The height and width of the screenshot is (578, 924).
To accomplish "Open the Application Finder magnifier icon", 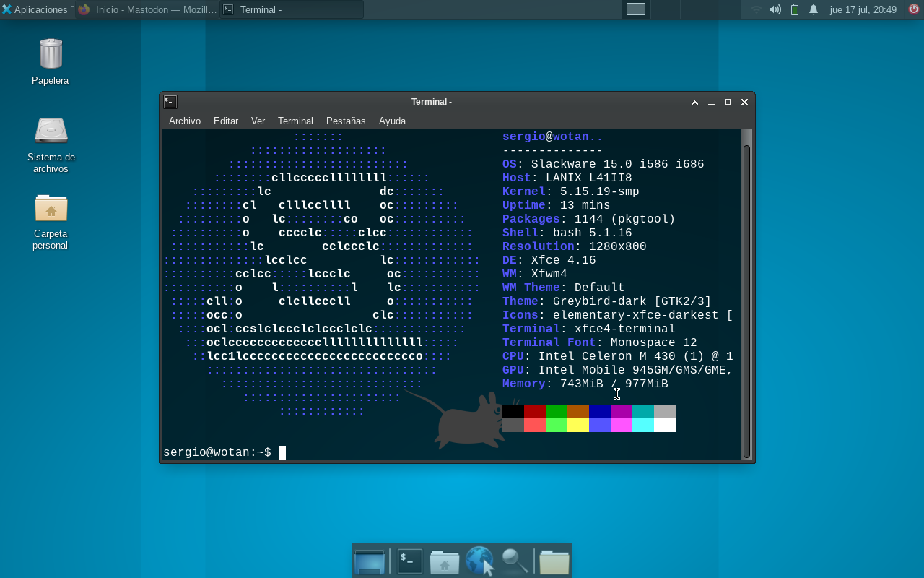I will pos(515,561).
